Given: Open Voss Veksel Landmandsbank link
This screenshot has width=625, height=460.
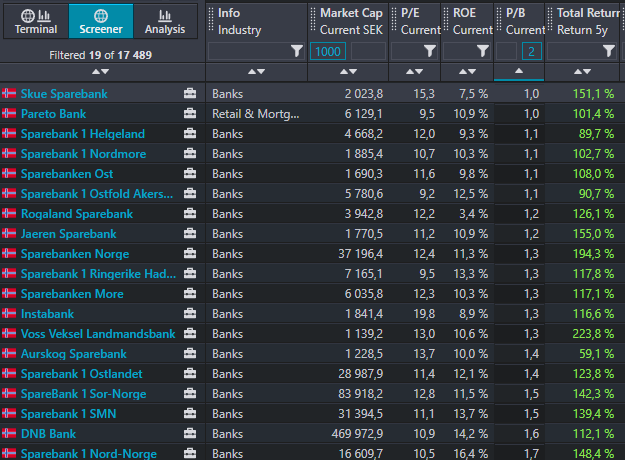Looking at the screenshot, I should click(x=98, y=334).
